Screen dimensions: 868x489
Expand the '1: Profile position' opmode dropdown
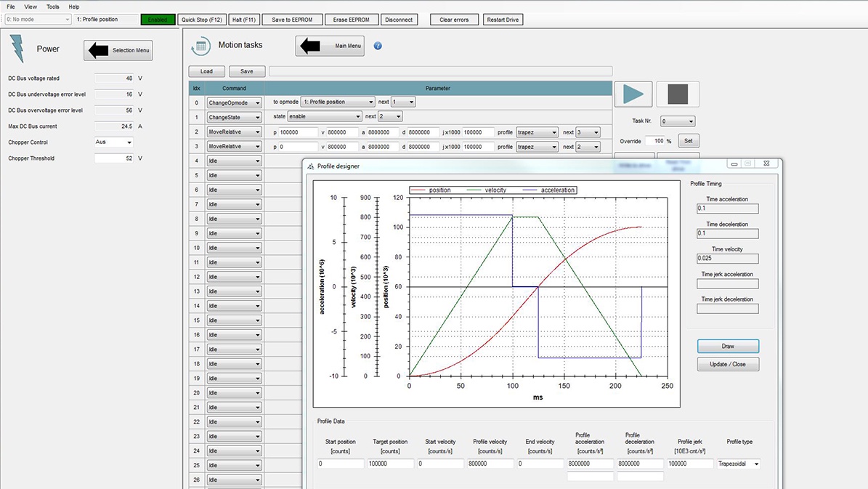[x=338, y=102]
